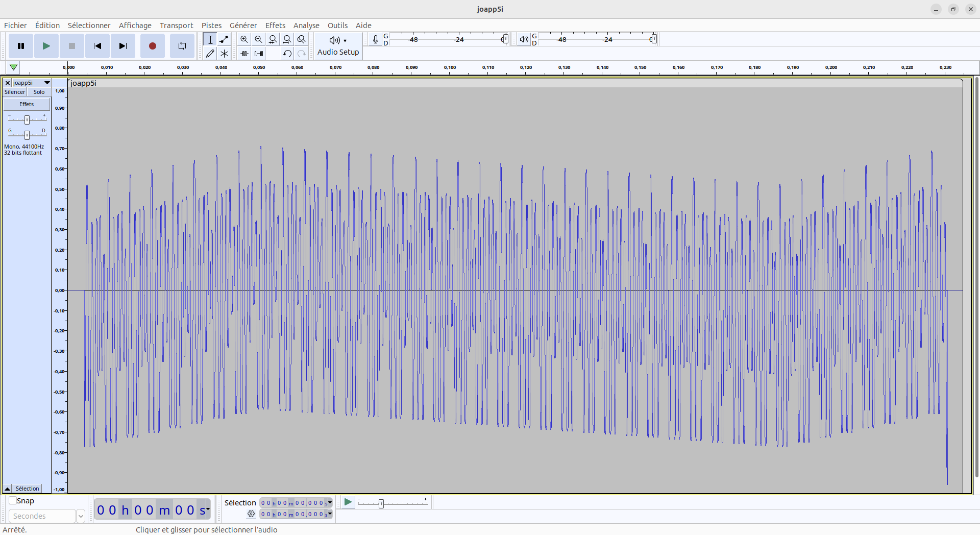980x535 pixels.
Task: Open the Générer menu
Action: 243,26
